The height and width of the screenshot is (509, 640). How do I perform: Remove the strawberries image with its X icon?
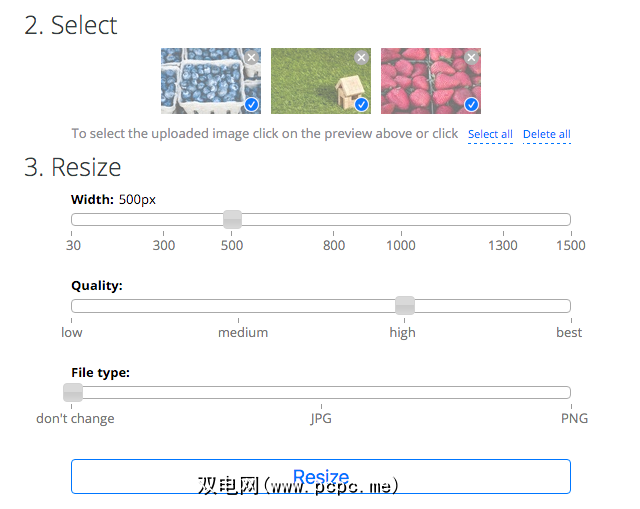point(471,58)
